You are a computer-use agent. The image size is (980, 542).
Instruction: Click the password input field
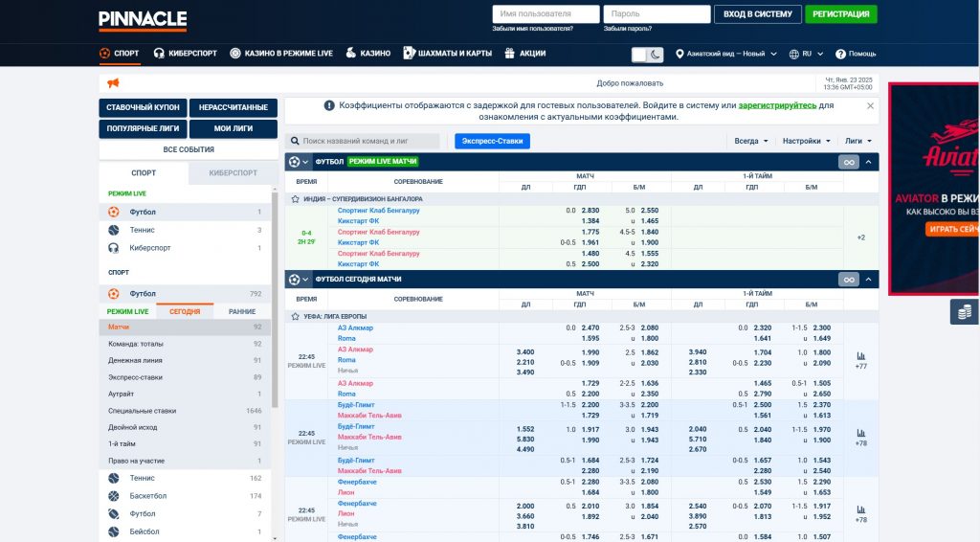coord(657,13)
